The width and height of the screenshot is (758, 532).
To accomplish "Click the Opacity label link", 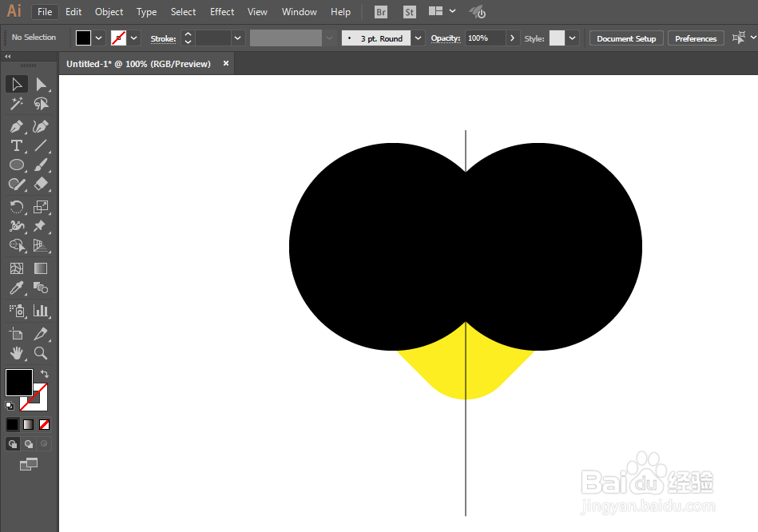I will point(445,38).
